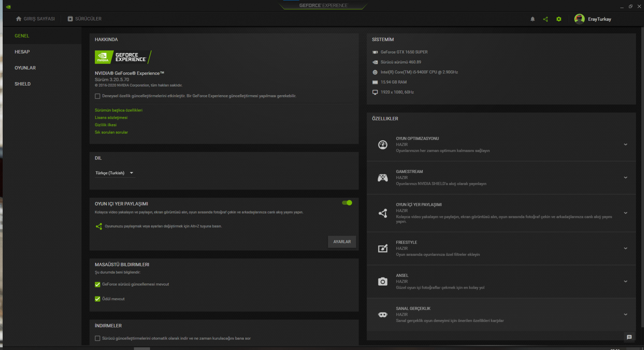Open the feedback chat icon

click(x=629, y=337)
